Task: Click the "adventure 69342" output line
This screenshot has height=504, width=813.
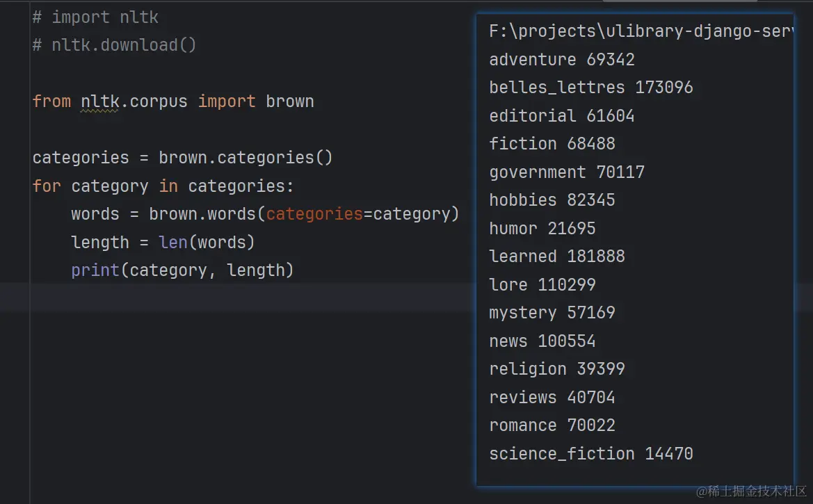Action: click(x=561, y=60)
